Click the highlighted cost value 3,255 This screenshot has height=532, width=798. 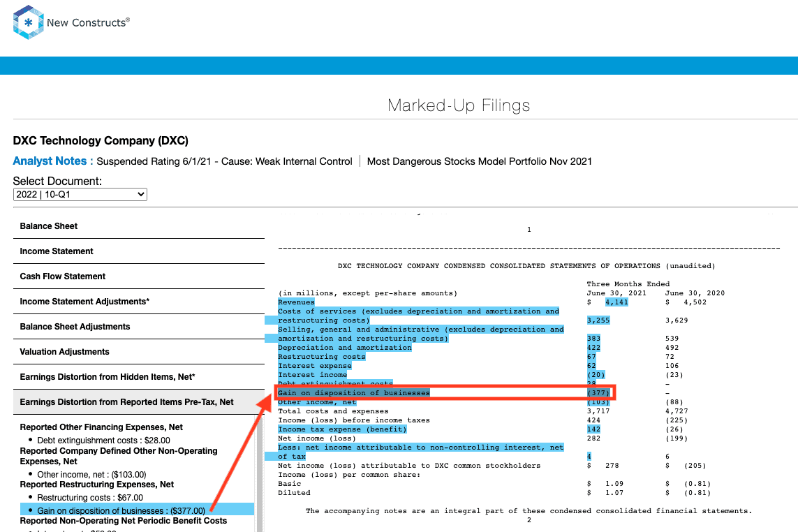[598, 320]
